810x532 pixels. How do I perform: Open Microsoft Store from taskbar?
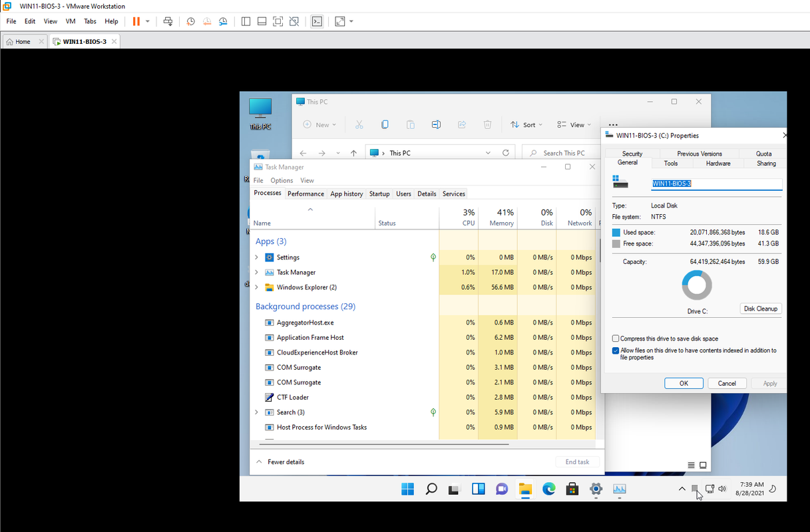[572, 489]
